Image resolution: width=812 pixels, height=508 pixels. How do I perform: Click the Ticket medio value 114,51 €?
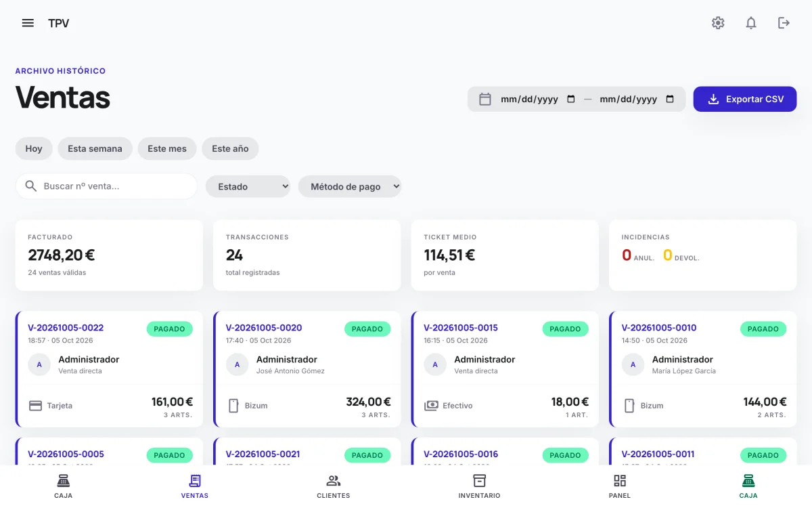pyautogui.click(x=449, y=255)
